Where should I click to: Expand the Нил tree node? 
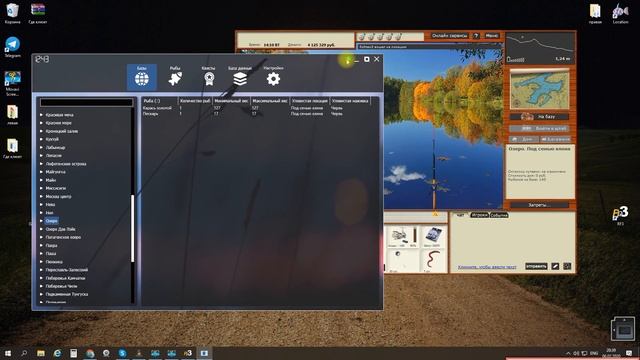point(42,213)
